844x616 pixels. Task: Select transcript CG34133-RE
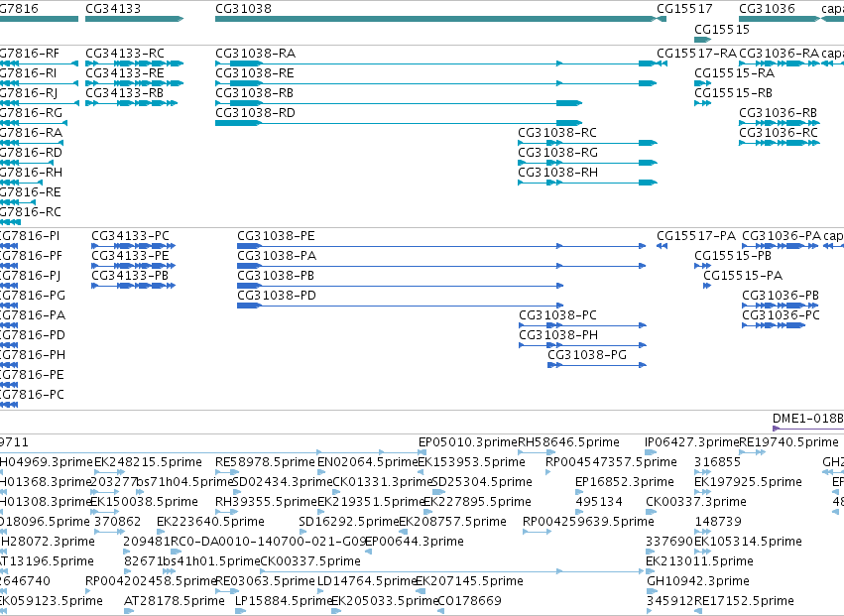134,83
